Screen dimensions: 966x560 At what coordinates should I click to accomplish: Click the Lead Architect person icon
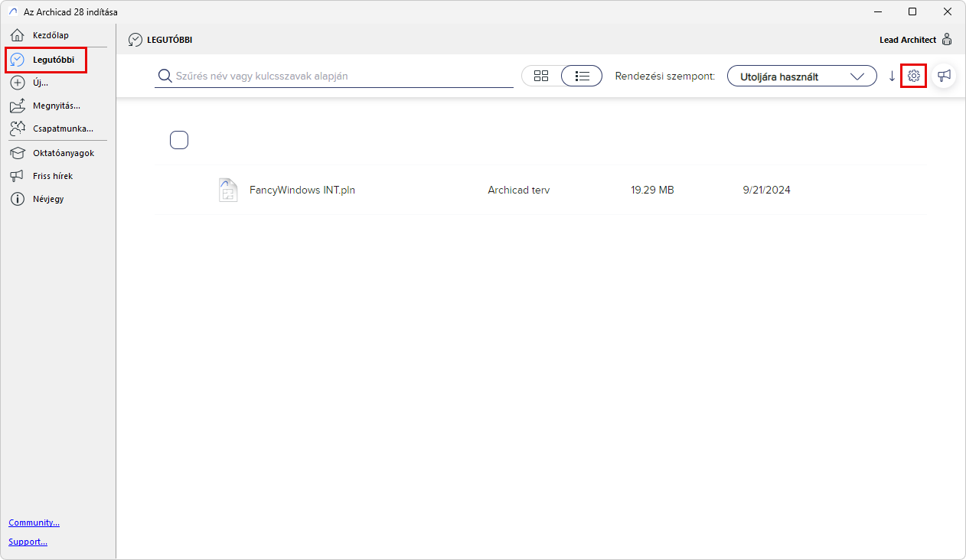pos(947,40)
